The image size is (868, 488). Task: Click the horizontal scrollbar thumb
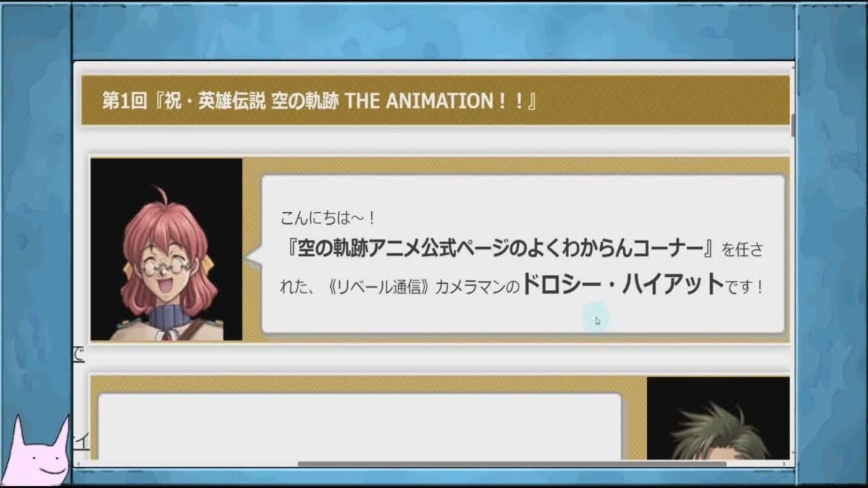click(512, 464)
